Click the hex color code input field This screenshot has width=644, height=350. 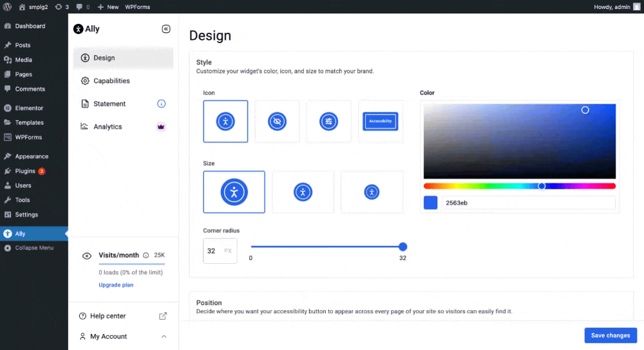[x=527, y=203]
